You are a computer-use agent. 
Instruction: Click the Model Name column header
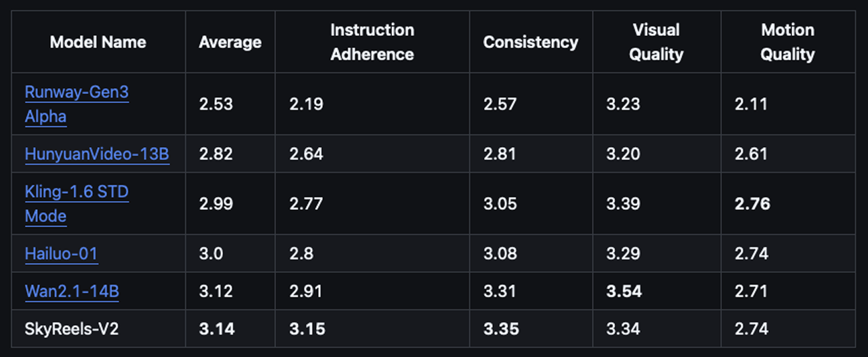98,43
